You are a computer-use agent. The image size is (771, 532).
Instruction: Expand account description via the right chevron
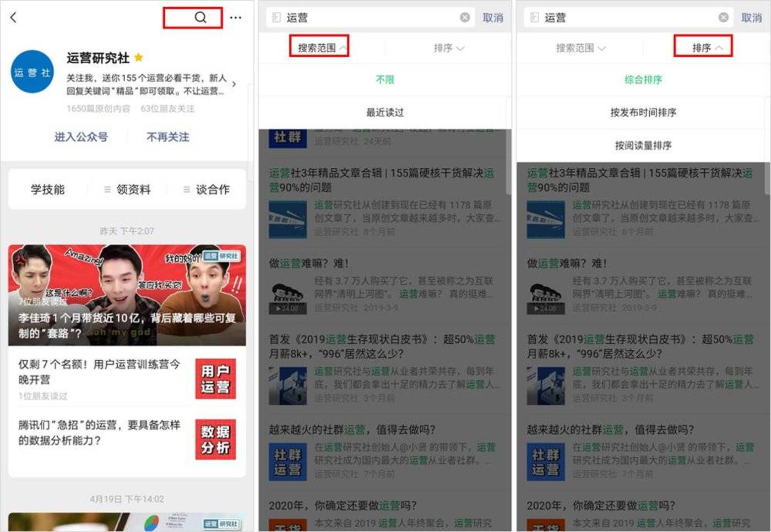234,84
